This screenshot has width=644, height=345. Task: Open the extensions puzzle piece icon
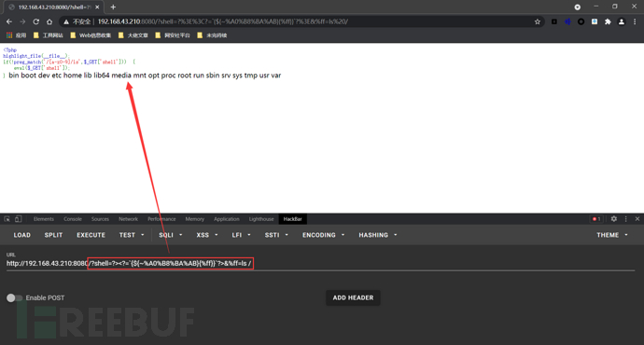click(608, 21)
